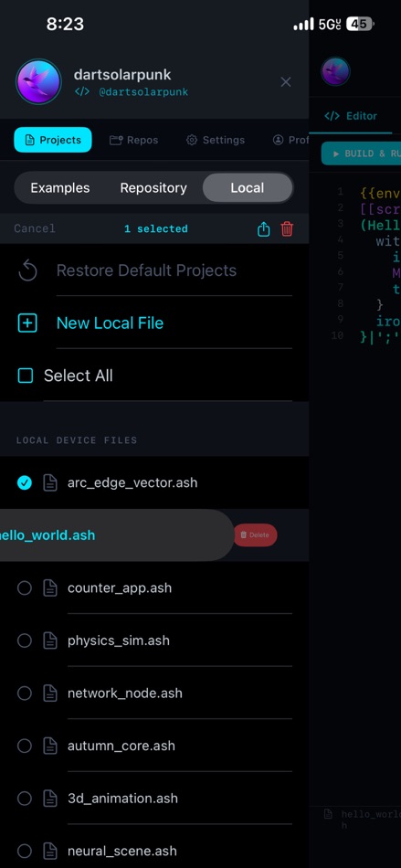Screen dimensions: 401x868
Task: Switch to the Projects tab
Action: (x=53, y=140)
